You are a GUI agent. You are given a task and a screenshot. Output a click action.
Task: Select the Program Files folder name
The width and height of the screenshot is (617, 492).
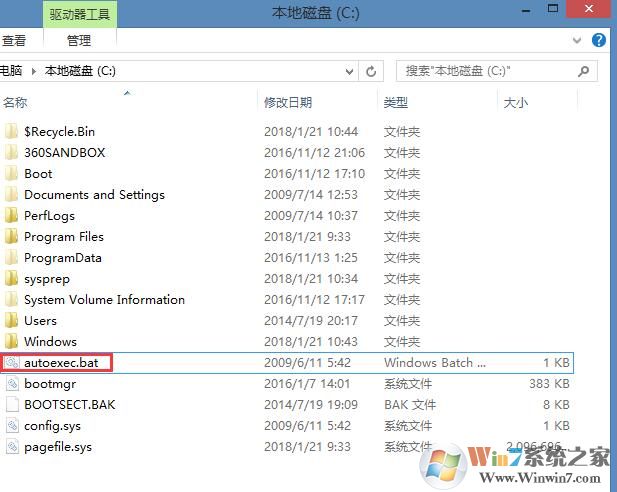click(x=64, y=237)
